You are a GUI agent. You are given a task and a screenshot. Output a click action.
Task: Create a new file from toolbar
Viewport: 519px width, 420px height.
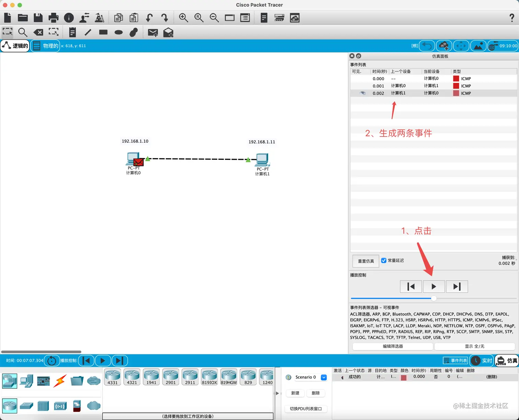point(8,17)
